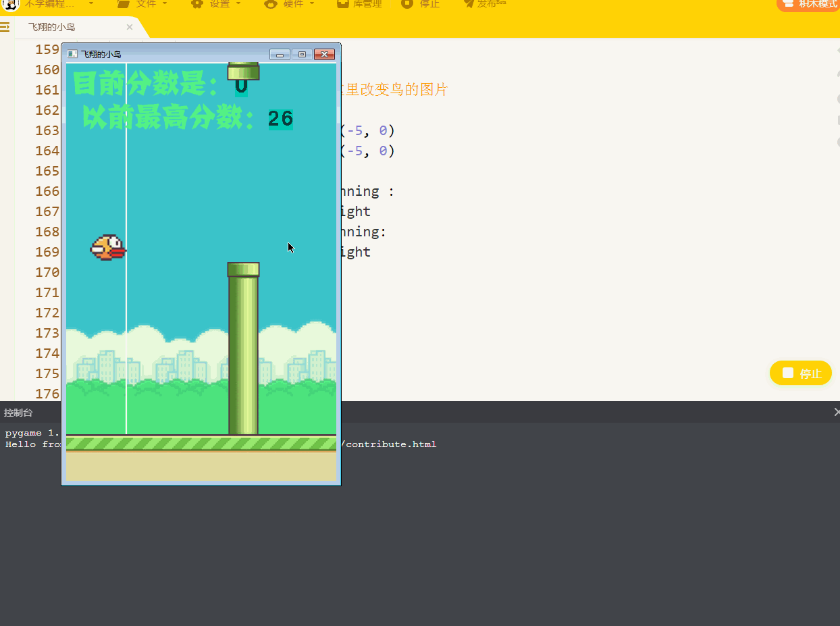Click line number 163
840x626 pixels.
click(x=47, y=130)
